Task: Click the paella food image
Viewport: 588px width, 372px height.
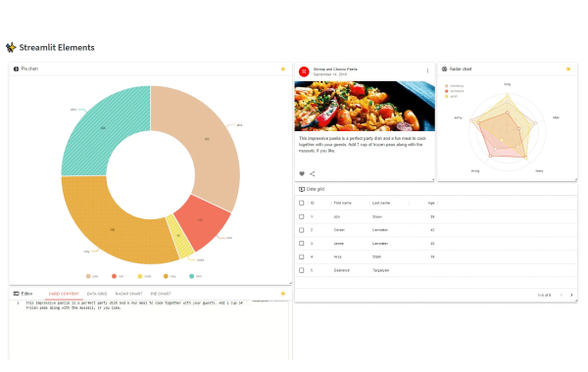Action: point(365,106)
